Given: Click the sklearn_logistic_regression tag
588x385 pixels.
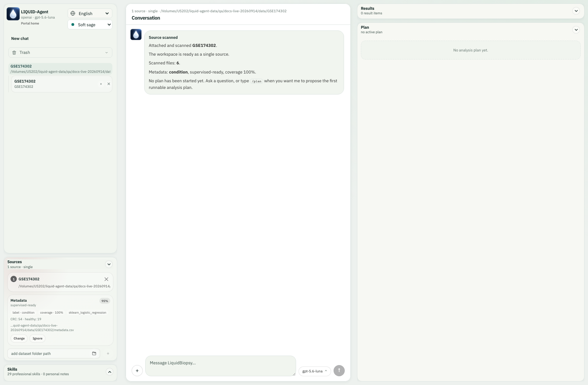Looking at the screenshot, I should pyautogui.click(x=87, y=313).
